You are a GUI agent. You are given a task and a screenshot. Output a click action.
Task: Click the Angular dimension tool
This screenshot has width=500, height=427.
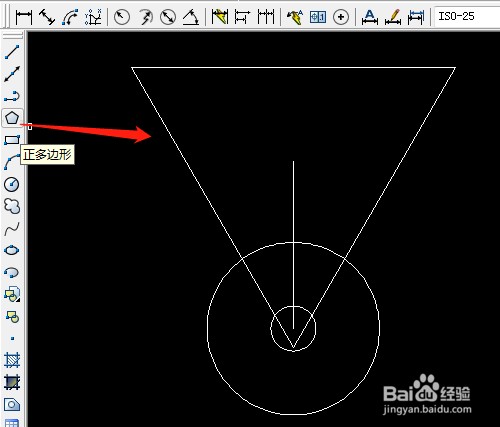[191, 17]
